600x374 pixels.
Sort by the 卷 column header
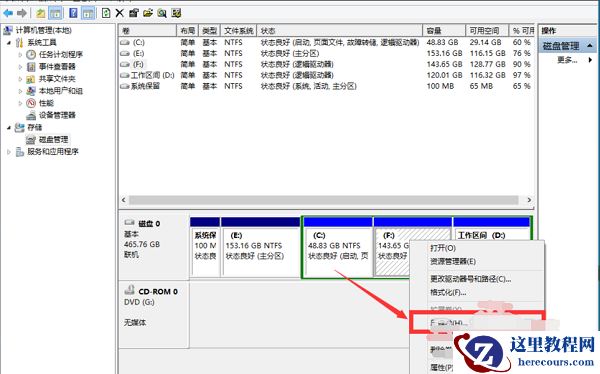pos(147,31)
